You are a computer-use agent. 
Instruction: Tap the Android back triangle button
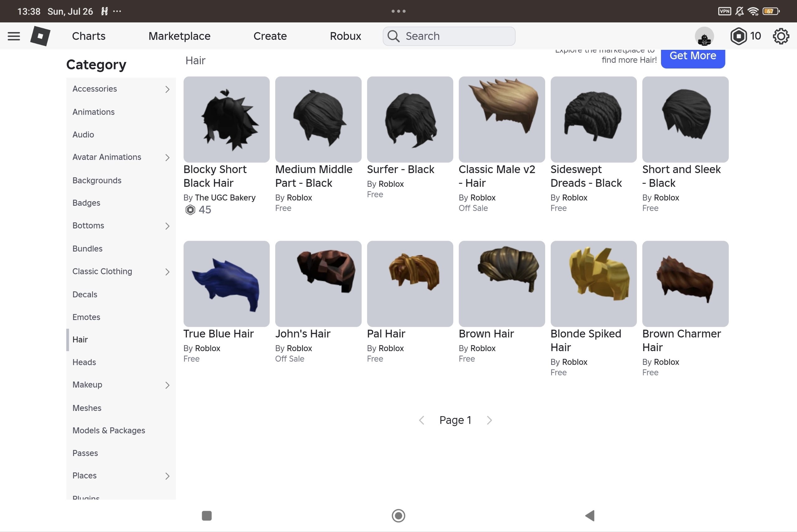[x=590, y=516]
